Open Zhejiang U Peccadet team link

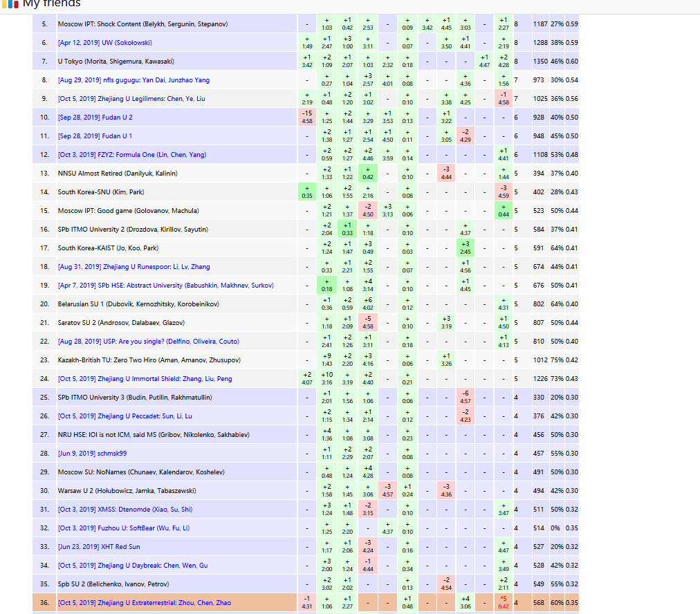coord(125,416)
